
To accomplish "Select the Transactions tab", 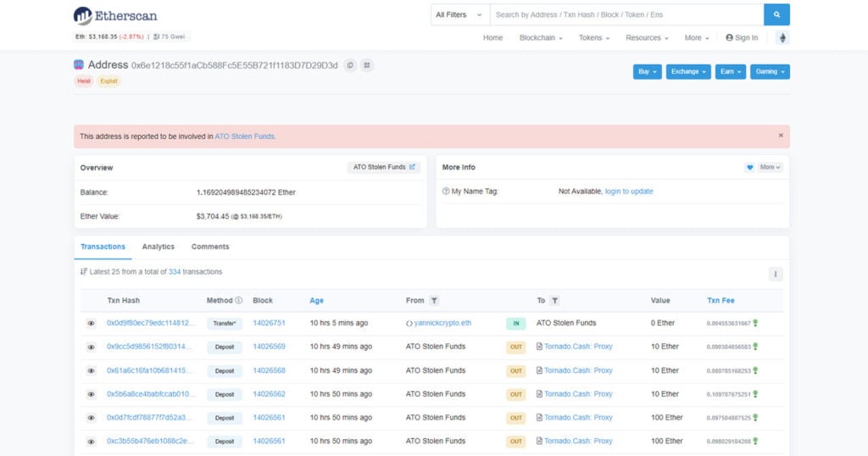I will pos(103,247).
